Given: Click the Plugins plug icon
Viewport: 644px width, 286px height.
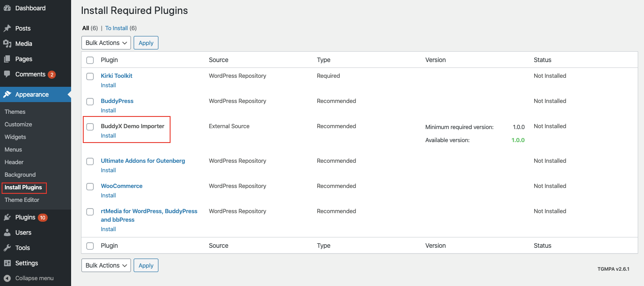Looking at the screenshot, I should click(7, 217).
